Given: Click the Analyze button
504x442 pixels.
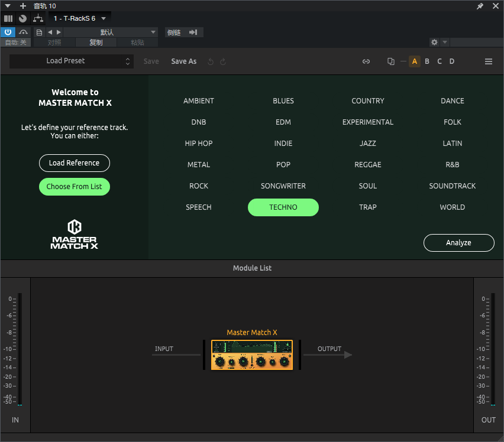Looking at the screenshot, I should point(458,243).
